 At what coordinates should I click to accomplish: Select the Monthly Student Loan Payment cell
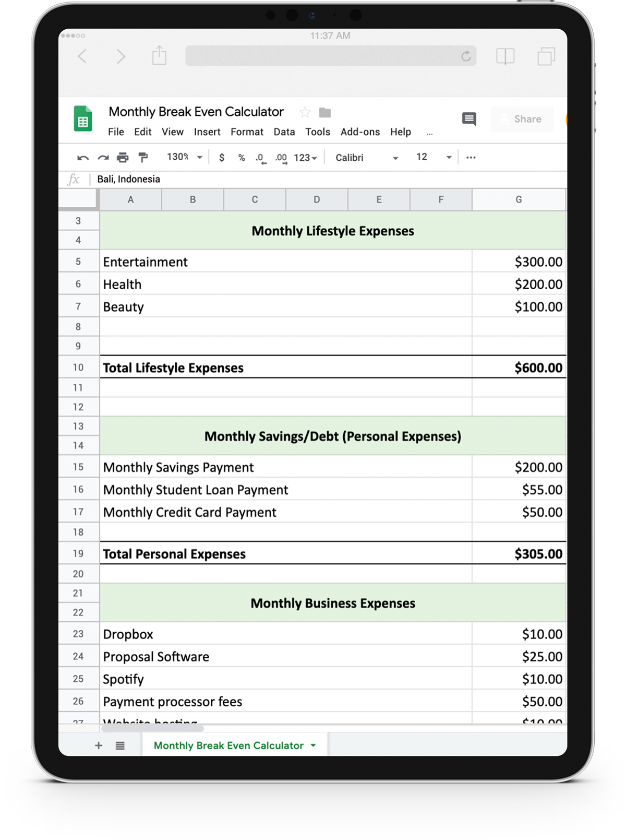pyautogui.click(x=286, y=489)
